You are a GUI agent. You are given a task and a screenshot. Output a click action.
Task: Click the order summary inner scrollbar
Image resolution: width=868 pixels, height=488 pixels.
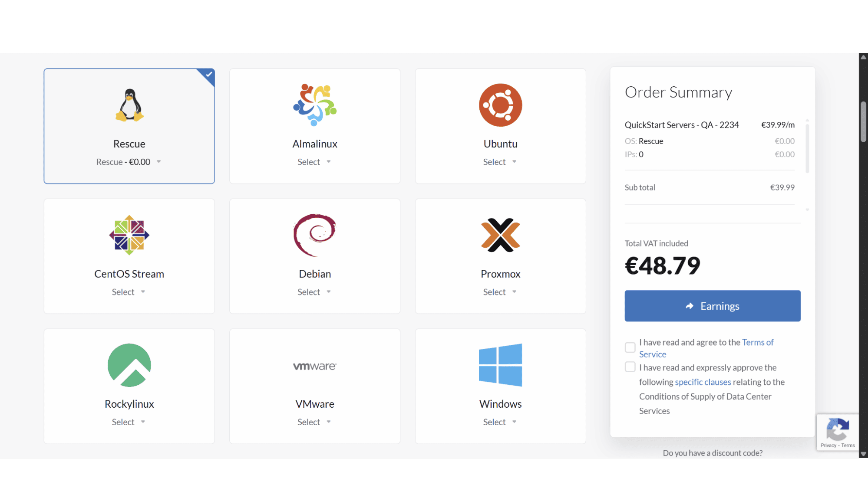pos(807,148)
